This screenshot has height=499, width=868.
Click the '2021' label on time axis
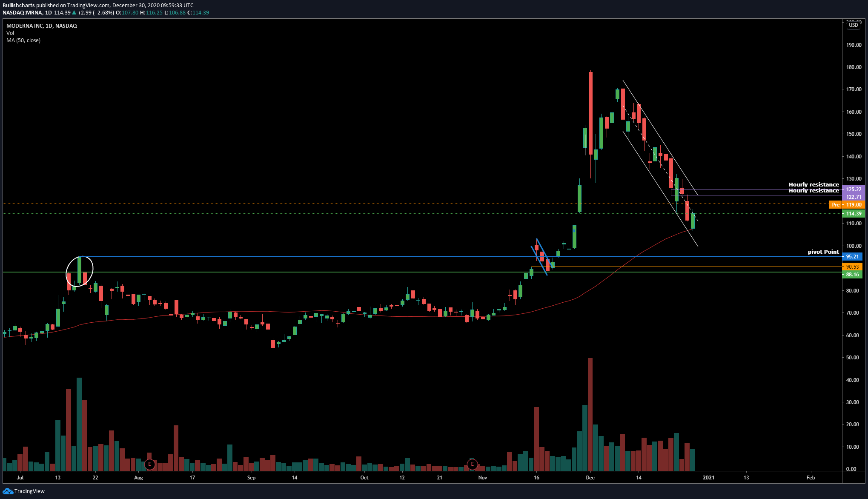(x=708, y=478)
